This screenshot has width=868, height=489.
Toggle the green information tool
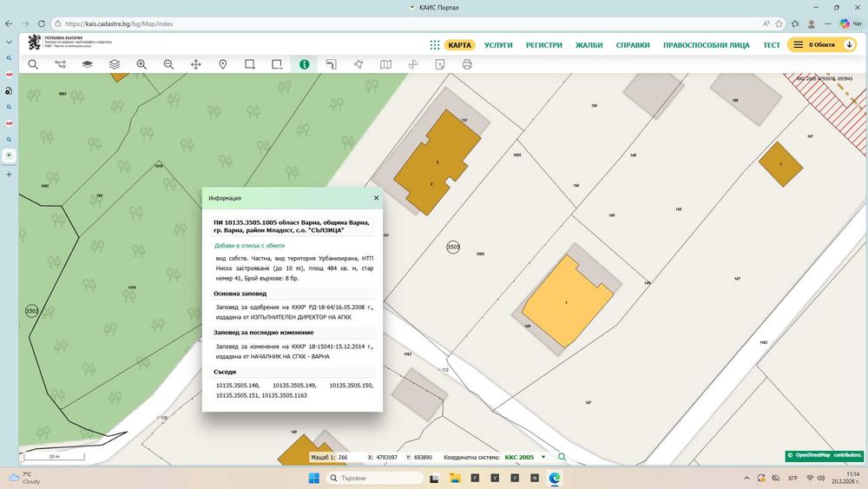point(304,64)
